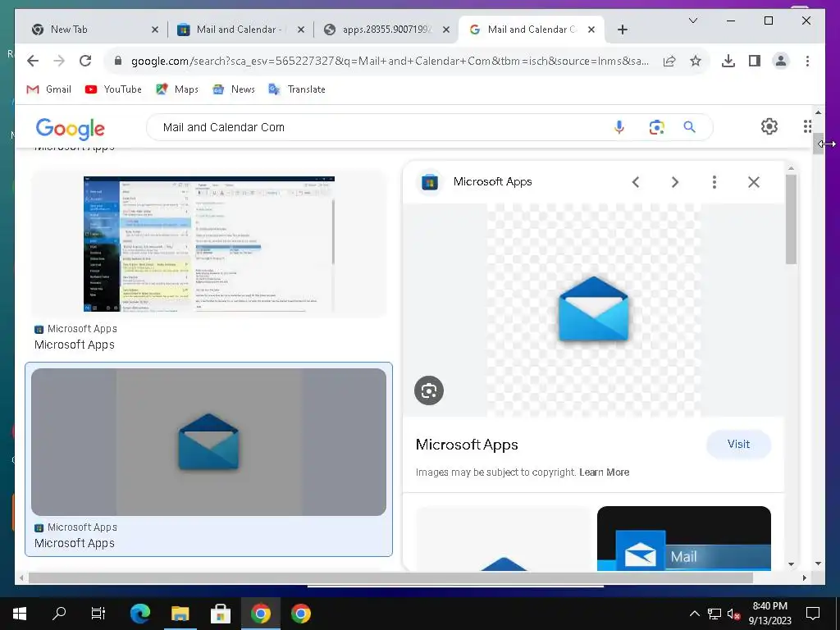Reload the current Google page
The image size is (840, 630).
coord(85,61)
